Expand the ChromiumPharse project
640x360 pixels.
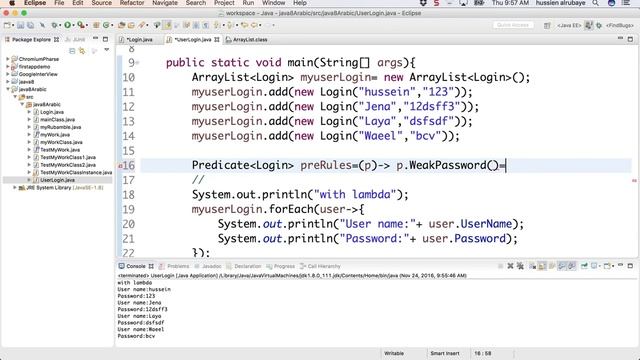(8, 59)
